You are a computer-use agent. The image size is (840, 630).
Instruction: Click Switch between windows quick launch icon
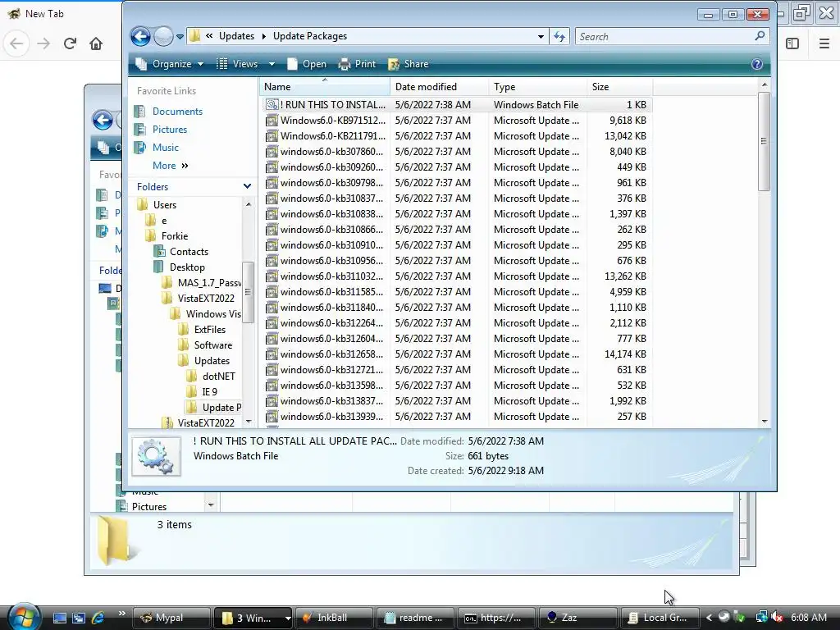point(79,618)
